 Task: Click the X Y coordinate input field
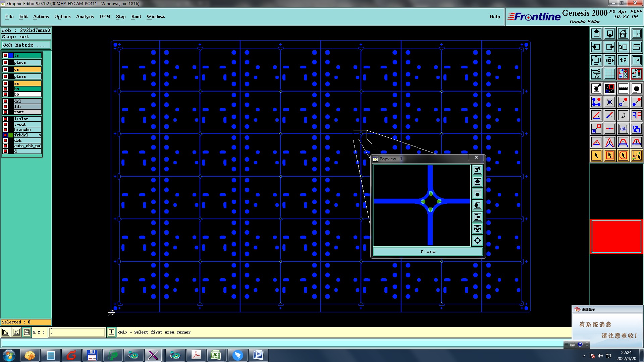pyautogui.click(x=77, y=332)
